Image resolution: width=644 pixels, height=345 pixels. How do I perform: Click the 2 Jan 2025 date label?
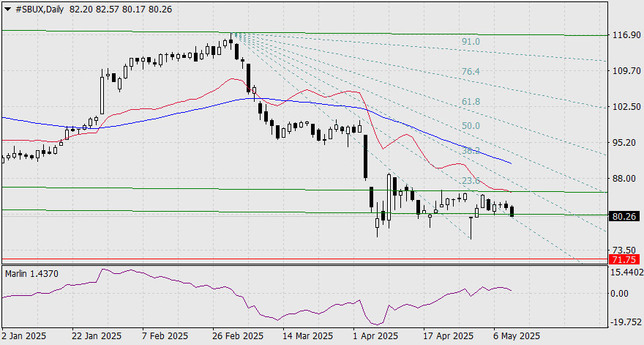[x=24, y=336]
